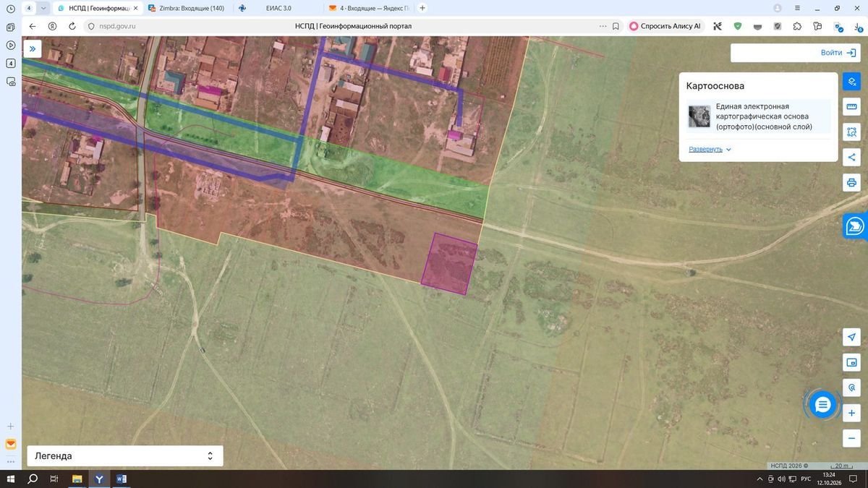This screenshot has height=488, width=868.
Task: Open the browser account profile avatar
Action: coord(778,8)
